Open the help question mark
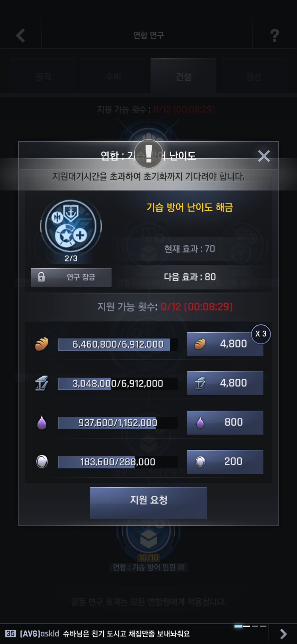Screen dimensions: 297x644 [x=274, y=35]
